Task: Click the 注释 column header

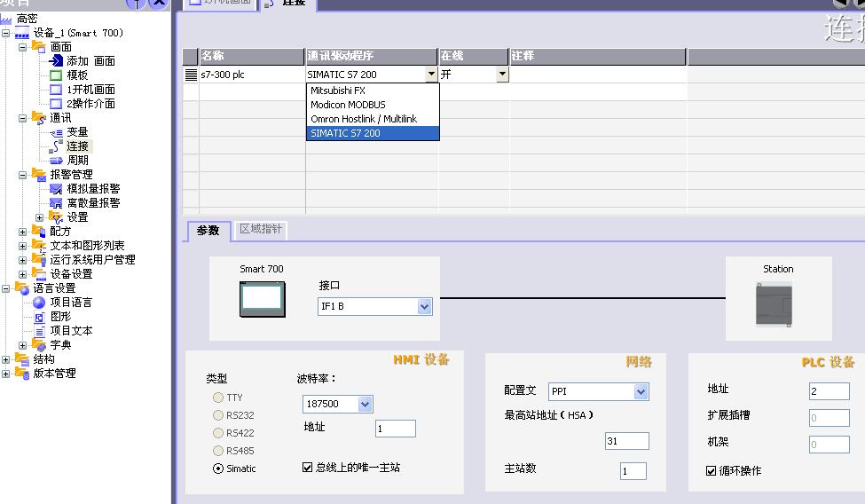Action: click(x=597, y=56)
